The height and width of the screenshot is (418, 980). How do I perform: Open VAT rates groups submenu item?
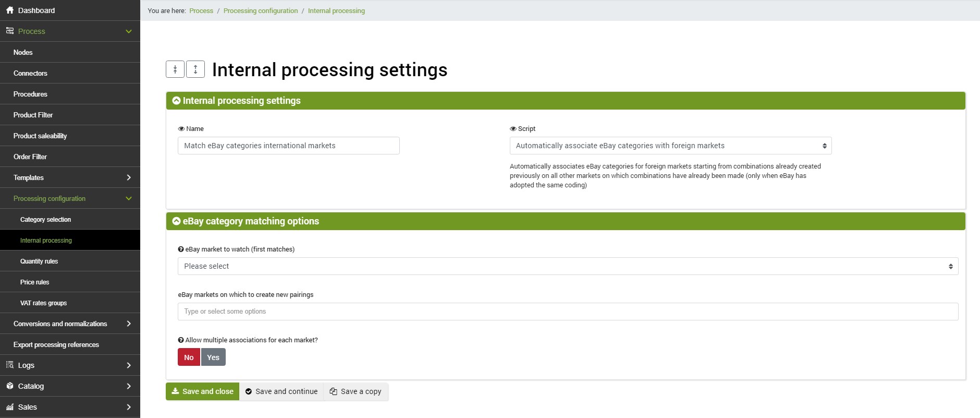pyautogui.click(x=70, y=303)
